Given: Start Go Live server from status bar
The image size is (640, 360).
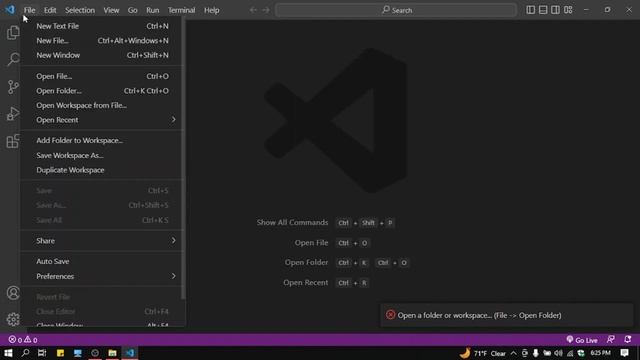Looking at the screenshot, I should 582,340.
